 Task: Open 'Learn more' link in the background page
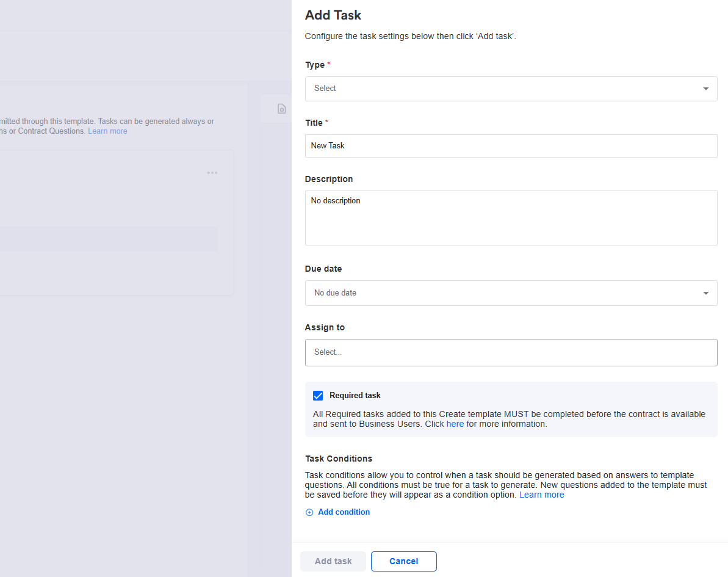click(107, 131)
